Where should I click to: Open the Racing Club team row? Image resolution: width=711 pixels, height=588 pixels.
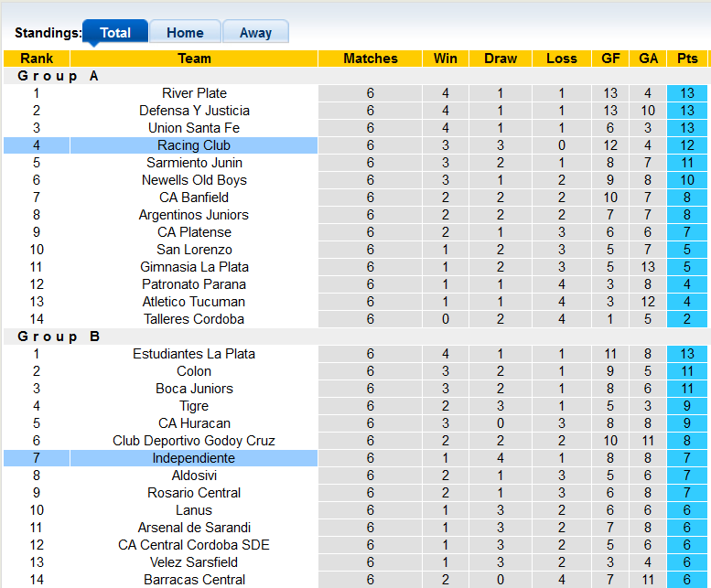194,145
